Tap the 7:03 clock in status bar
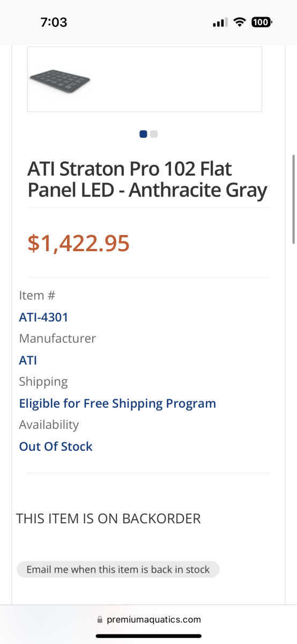Viewport: 297px width, 644px height. click(x=54, y=22)
